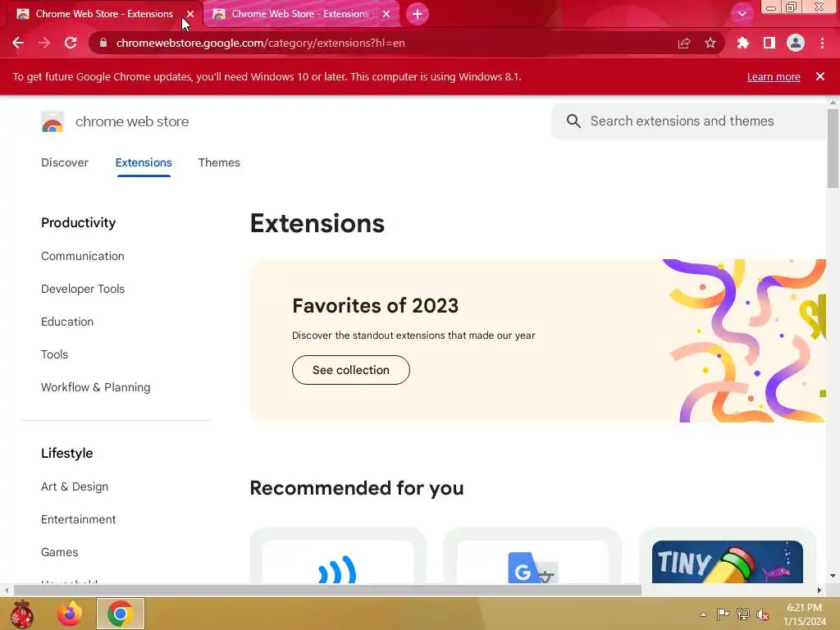Open the Discover tab
Screen dimensions: 840x630
tap(64, 162)
